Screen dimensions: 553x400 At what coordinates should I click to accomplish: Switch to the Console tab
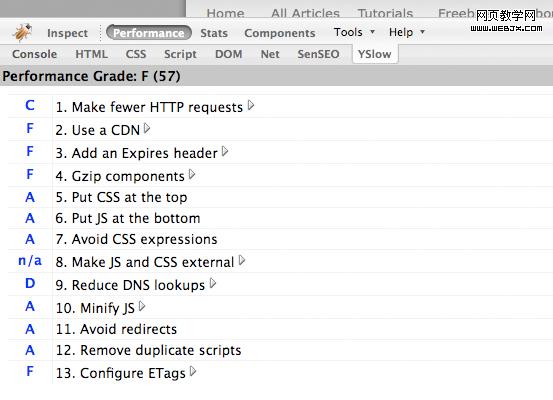[x=34, y=54]
